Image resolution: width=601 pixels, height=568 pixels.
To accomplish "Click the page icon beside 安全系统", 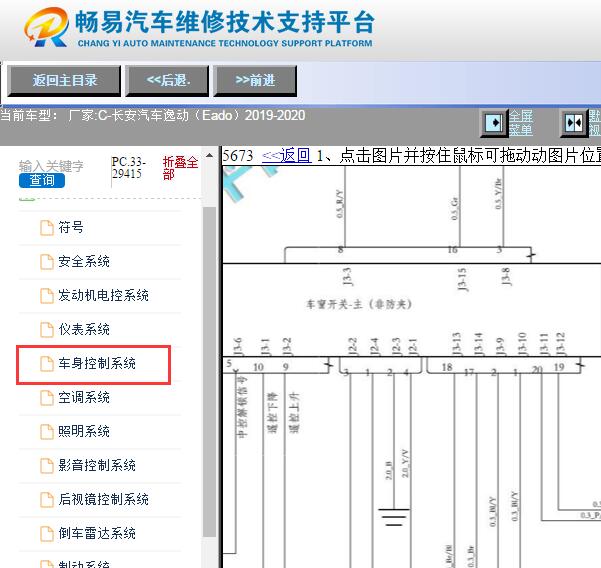I will pos(47,262).
